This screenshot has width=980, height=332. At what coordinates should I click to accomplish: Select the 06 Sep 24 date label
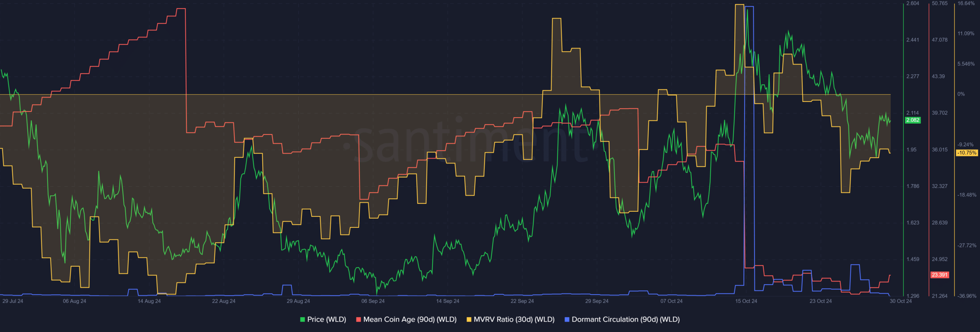[x=373, y=301]
